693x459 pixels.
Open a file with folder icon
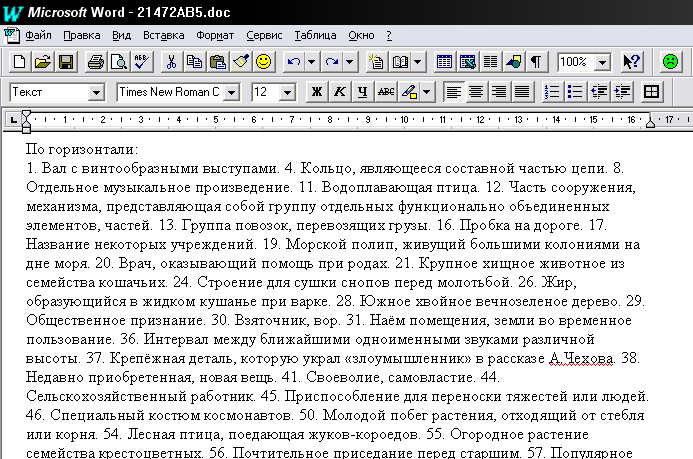(42, 62)
